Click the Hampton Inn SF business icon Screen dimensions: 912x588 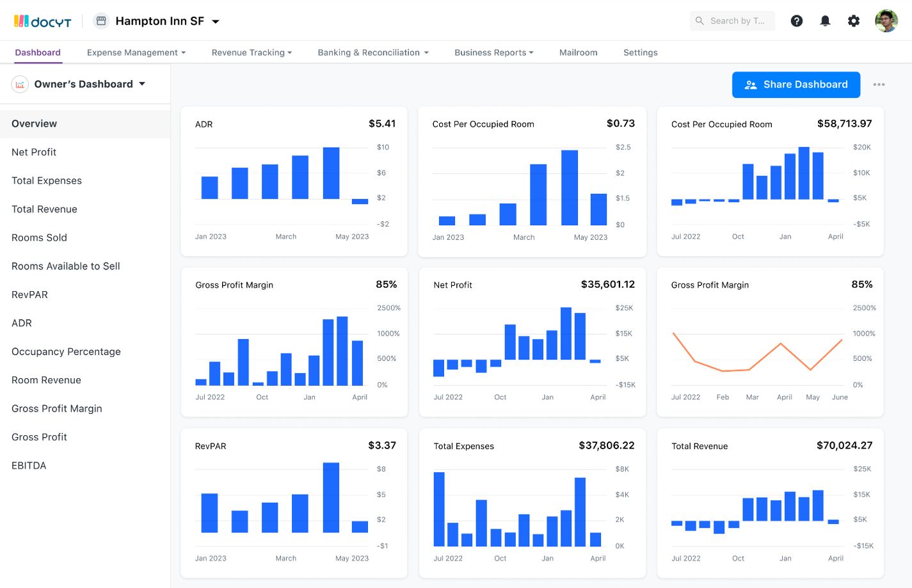click(x=101, y=21)
